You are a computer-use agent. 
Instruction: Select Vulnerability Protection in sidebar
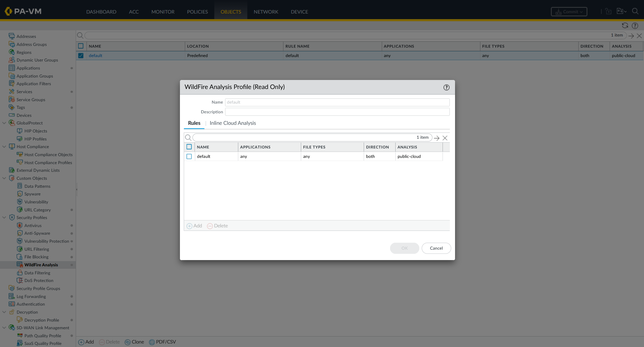(47, 241)
